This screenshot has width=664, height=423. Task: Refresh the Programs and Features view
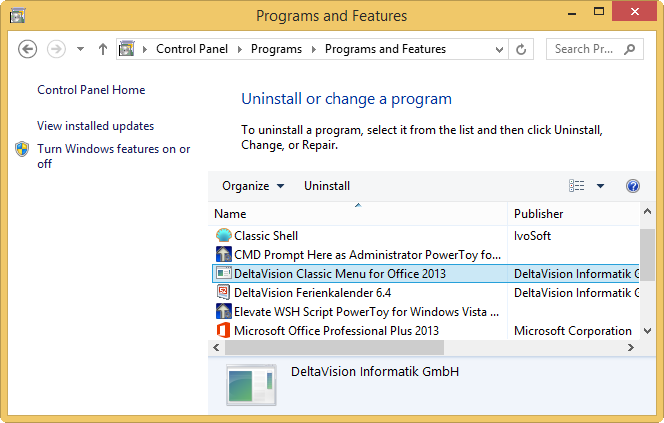pyautogui.click(x=521, y=50)
